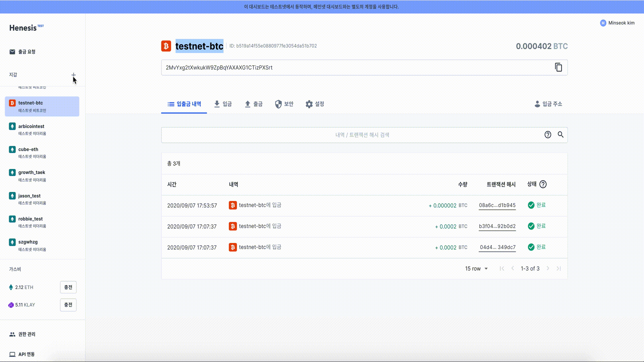The height and width of the screenshot is (362, 644).
Task: Open transaction hash 04d4...349dc7 link
Action: 498,247
